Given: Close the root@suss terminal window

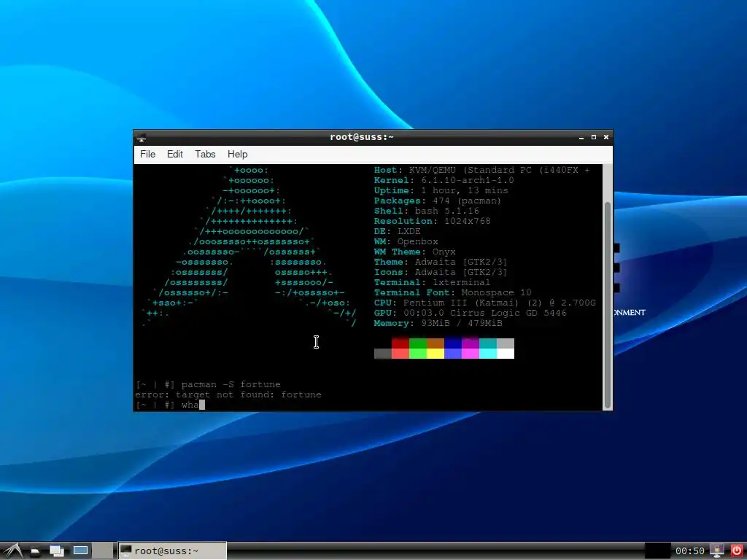Looking at the screenshot, I should click(606, 137).
